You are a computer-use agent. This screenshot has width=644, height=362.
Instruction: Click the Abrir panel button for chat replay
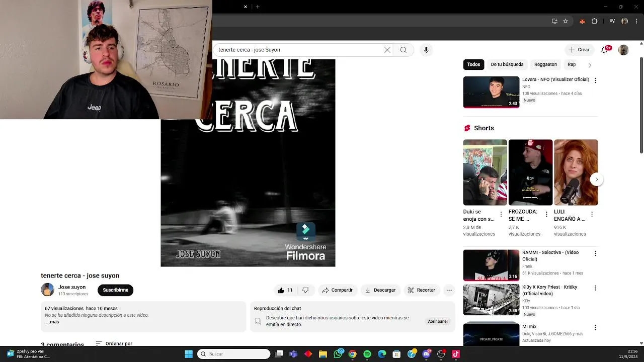click(x=438, y=321)
